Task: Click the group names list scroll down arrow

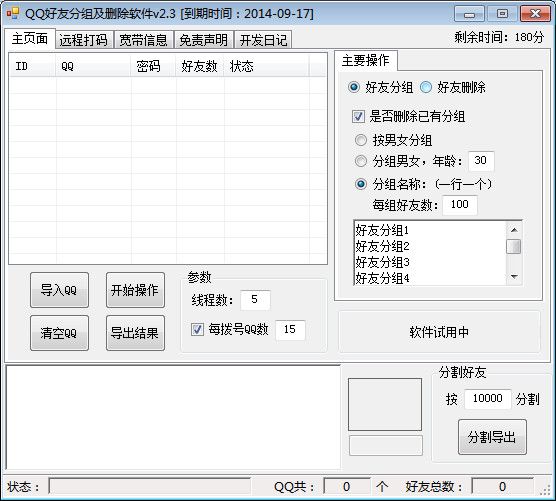Action: pyautogui.click(x=514, y=277)
